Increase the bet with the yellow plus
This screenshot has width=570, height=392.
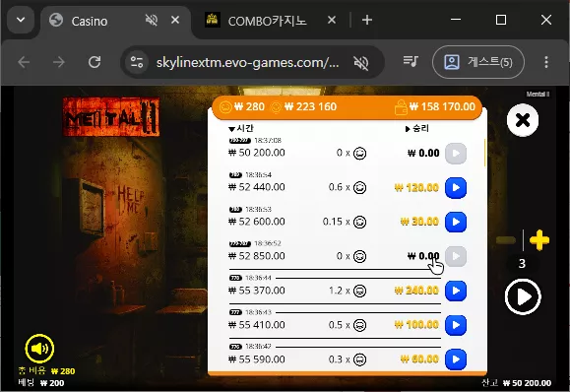tap(539, 240)
